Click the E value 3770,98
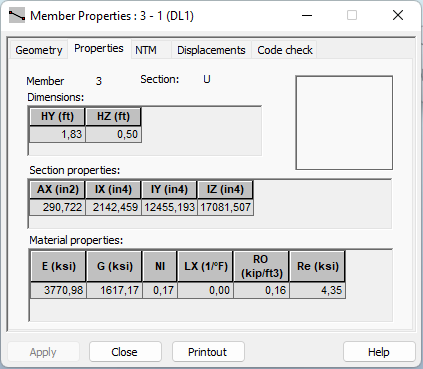Viewport: 423px width, 369px height. click(59, 290)
